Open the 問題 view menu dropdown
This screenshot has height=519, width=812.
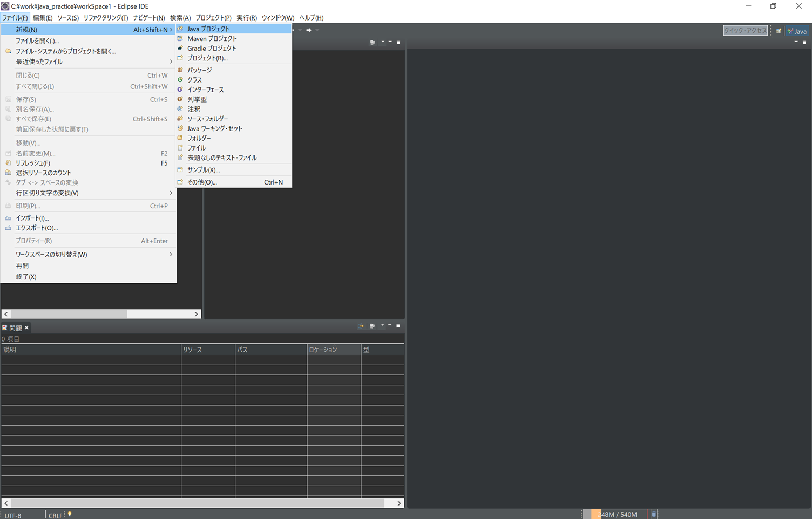[x=382, y=325]
